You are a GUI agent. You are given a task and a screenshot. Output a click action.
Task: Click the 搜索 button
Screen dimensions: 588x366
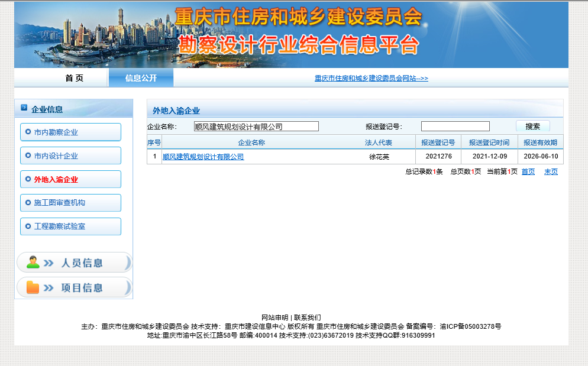point(533,126)
